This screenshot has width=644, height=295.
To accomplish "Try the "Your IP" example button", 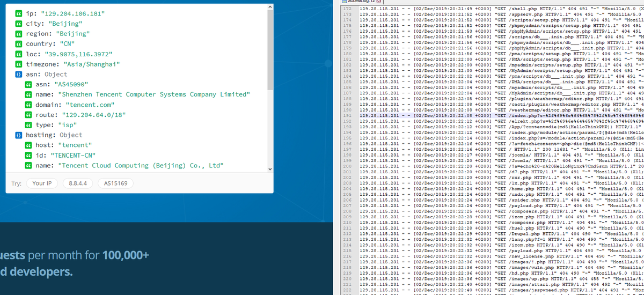I will [42, 183].
